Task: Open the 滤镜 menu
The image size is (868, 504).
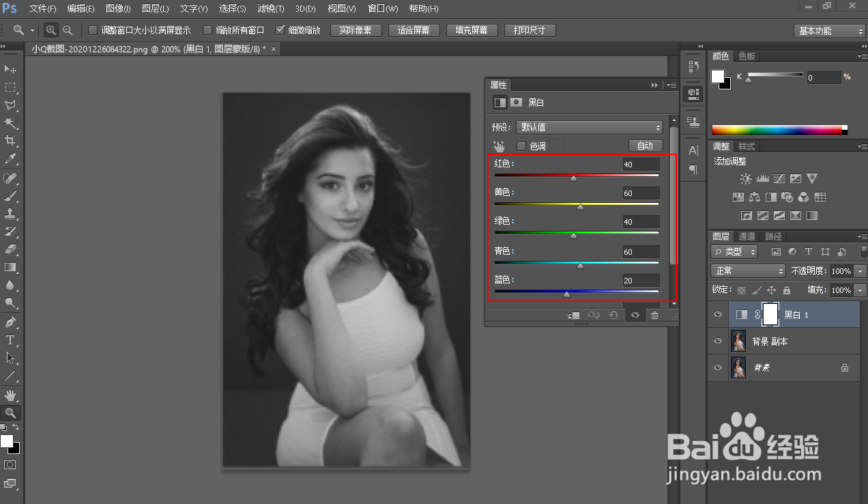Action: click(270, 8)
